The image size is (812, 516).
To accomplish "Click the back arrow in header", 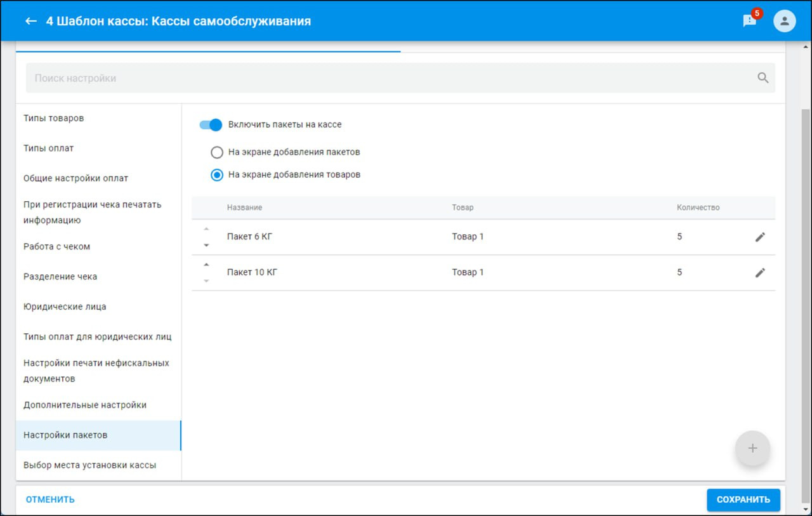I will [x=30, y=22].
